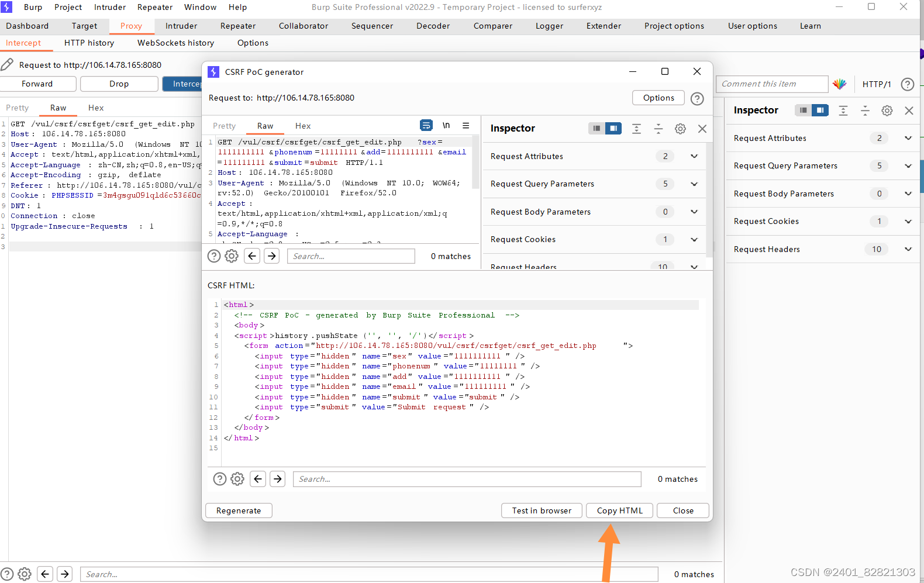Click expand all icon in main Inspector
This screenshot has width=924, height=583.
pyautogui.click(x=843, y=111)
